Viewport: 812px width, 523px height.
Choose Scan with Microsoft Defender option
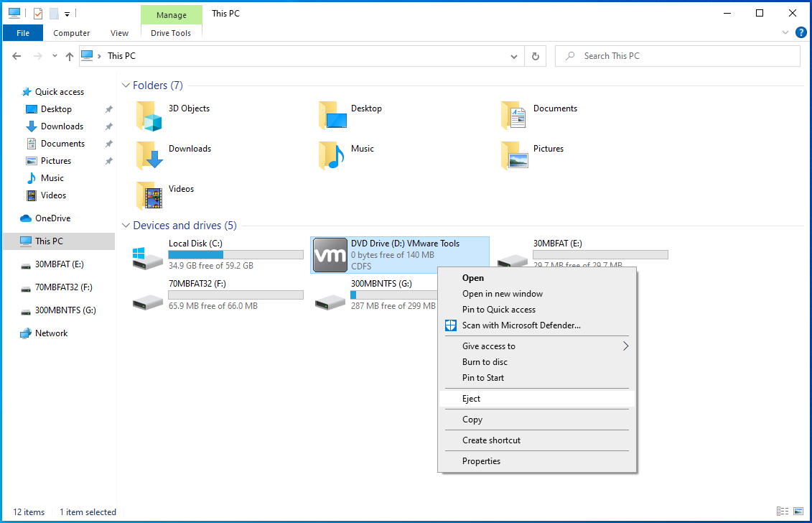(519, 325)
